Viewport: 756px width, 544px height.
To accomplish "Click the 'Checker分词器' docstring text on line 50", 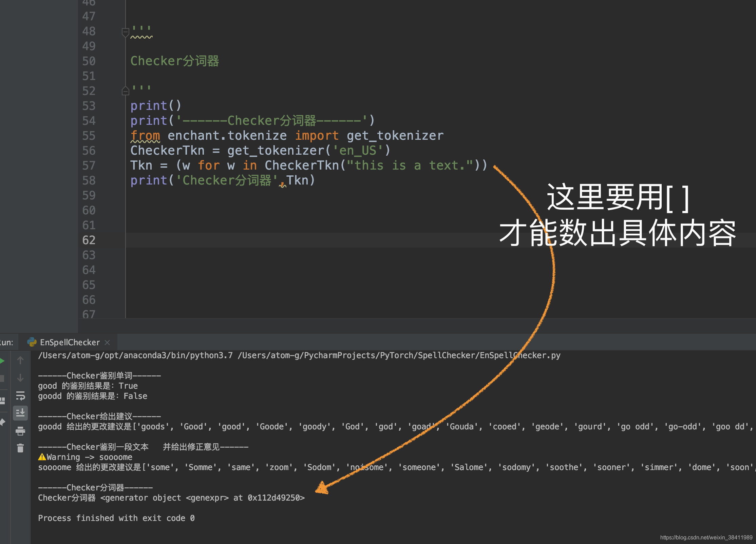I will [175, 61].
